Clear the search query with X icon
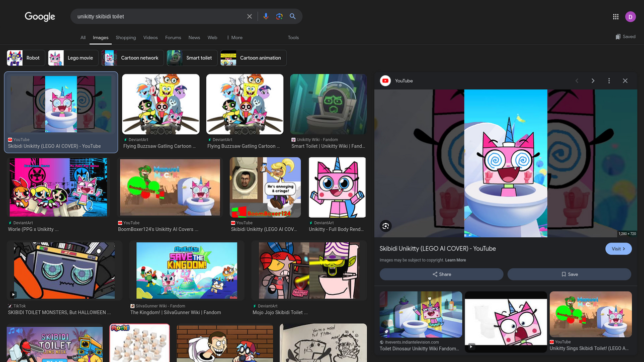Viewport: 644px width, 362px height. pyautogui.click(x=250, y=17)
